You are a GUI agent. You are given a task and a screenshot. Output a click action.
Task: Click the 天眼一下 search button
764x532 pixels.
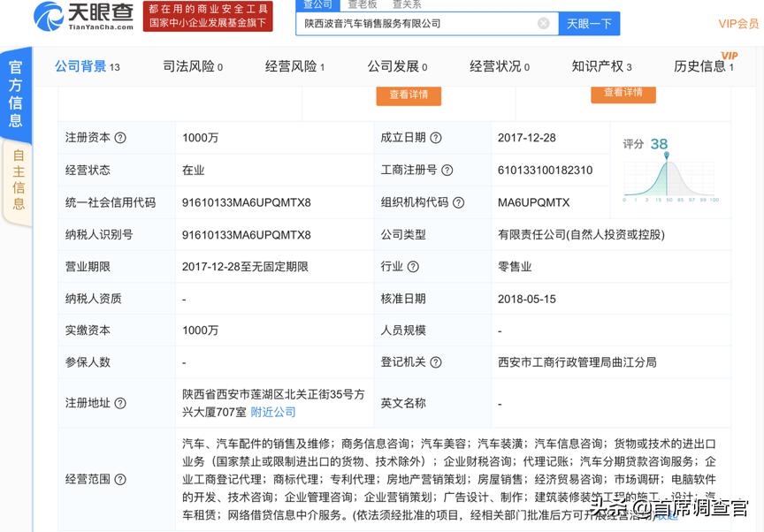pyautogui.click(x=588, y=23)
